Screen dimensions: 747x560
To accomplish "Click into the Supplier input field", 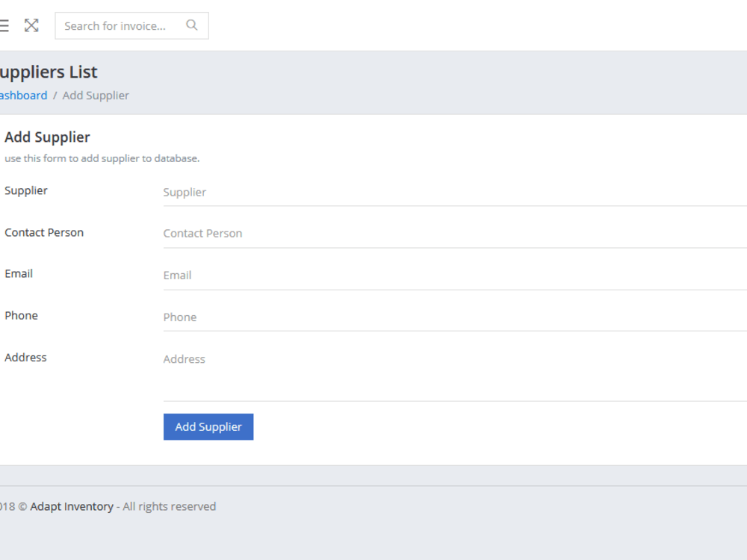I will tap(455, 193).
